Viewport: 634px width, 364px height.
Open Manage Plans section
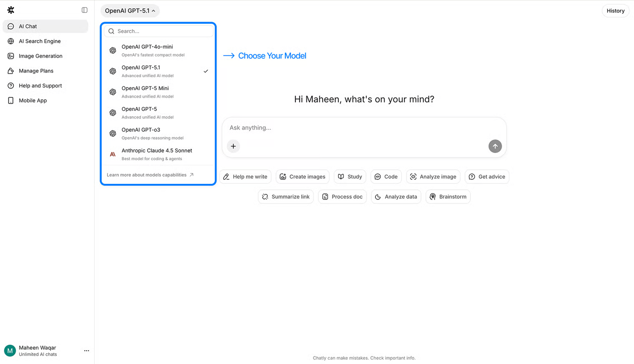[45, 71]
